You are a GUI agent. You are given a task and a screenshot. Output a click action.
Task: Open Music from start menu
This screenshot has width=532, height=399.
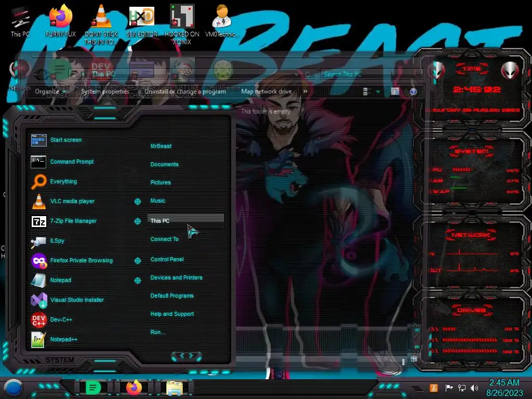point(158,201)
